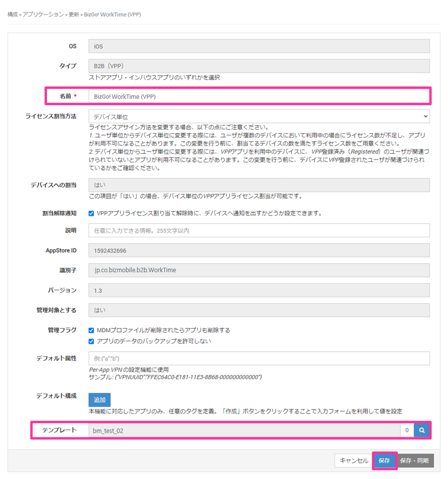
Task: Click the 更新 breadcrumb item
Action: (x=74, y=14)
